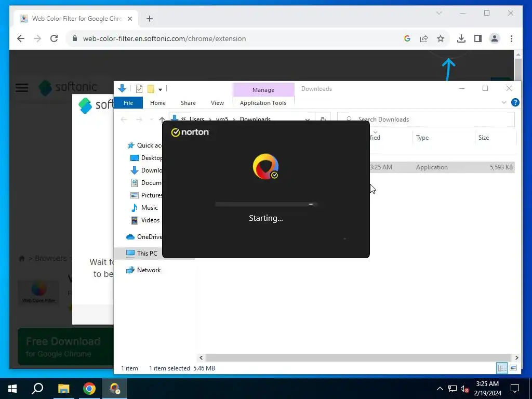Open Explorer help icon
532x399 pixels.
pos(515,102)
